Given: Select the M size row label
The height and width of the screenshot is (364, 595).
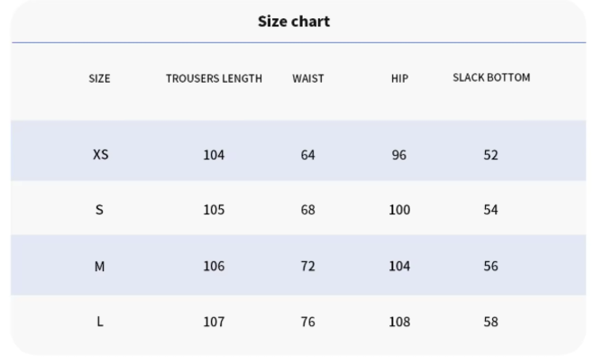Looking at the screenshot, I should 100,266.
